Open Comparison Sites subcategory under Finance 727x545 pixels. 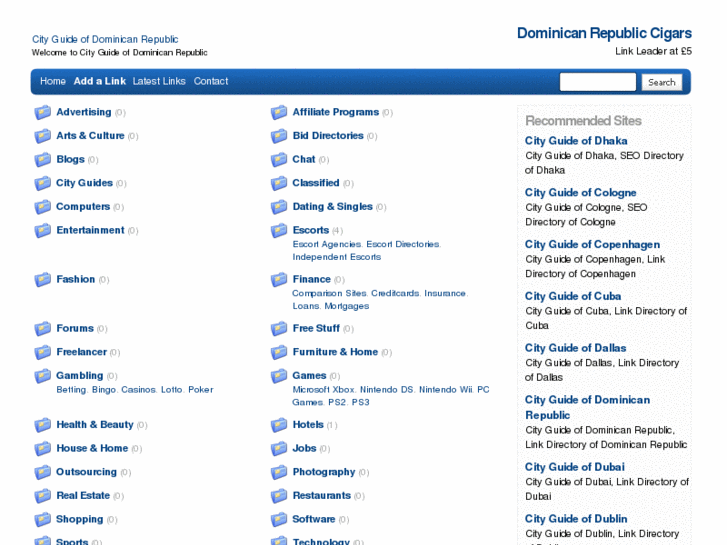330,294
